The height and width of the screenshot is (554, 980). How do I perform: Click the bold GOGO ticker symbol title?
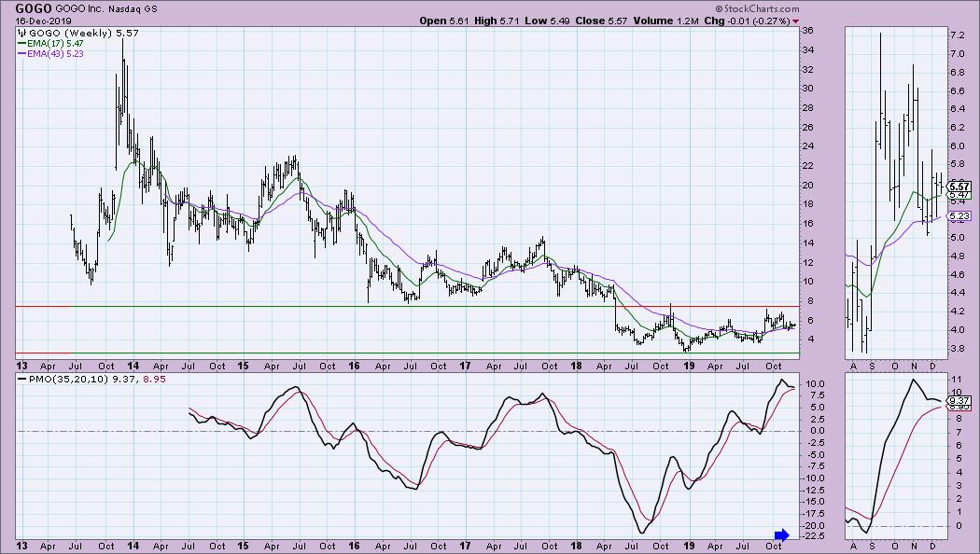(33, 8)
